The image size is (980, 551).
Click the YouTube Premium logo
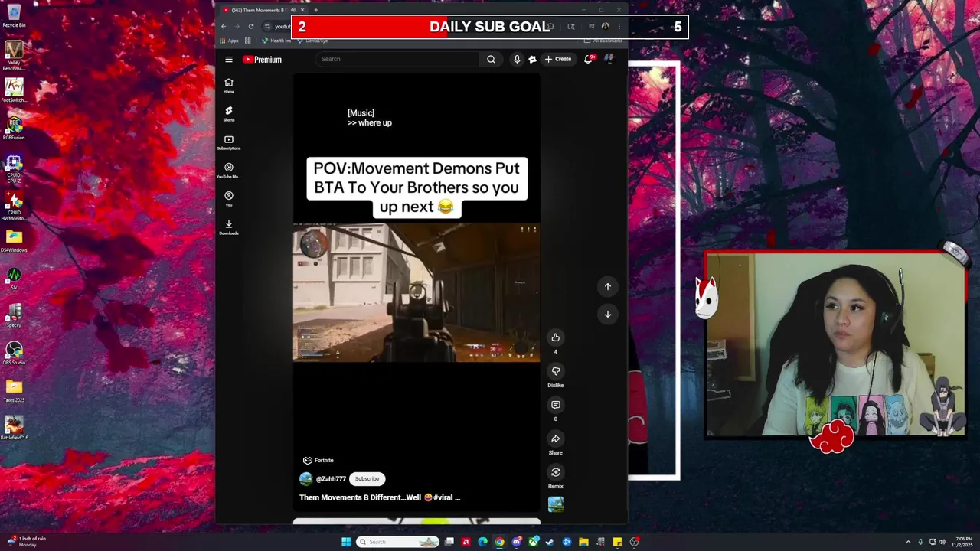tap(263, 59)
